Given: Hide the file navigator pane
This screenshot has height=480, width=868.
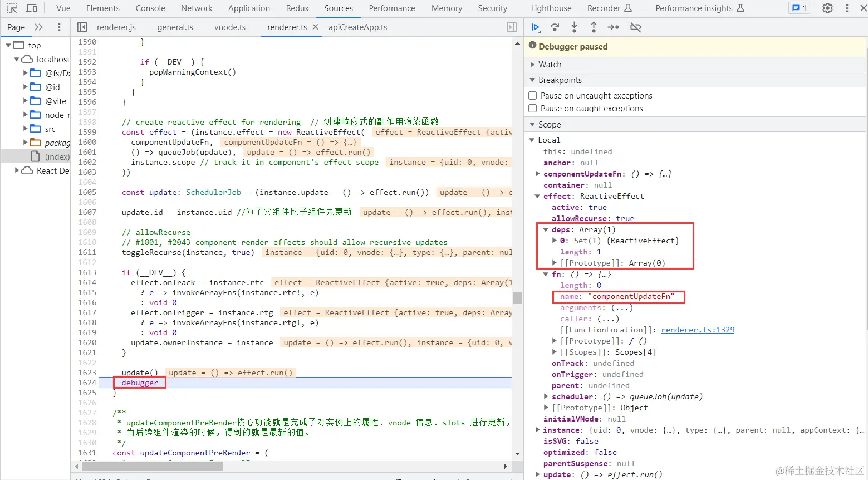Looking at the screenshot, I should pyautogui.click(x=82, y=27).
